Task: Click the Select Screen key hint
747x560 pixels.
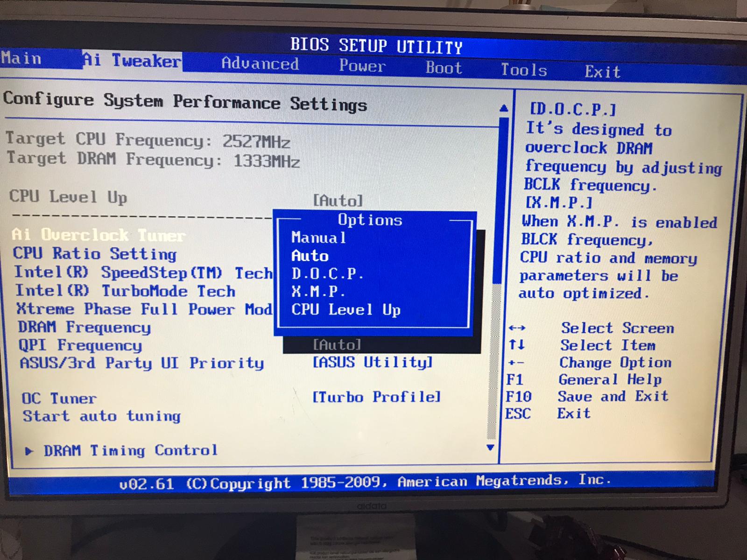Action: click(x=591, y=328)
